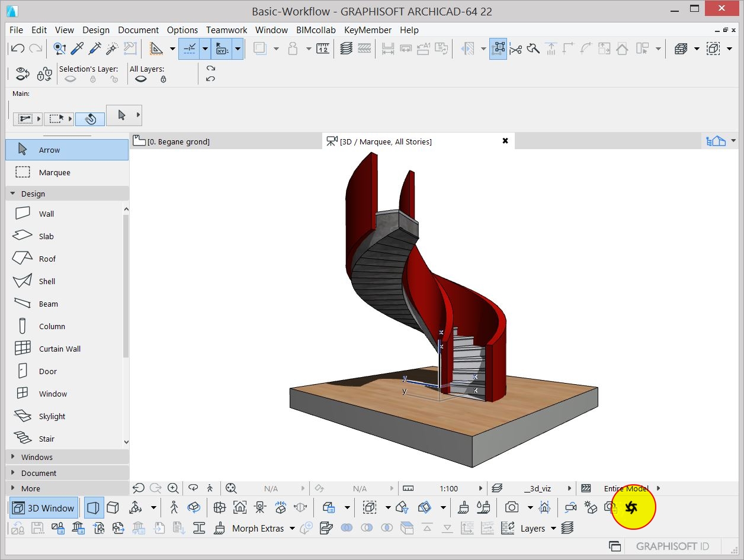This screenshot has height=560, width=744.
Task: Click the GRAPHISOFT ID button
Action: click(x=672, y=546)
